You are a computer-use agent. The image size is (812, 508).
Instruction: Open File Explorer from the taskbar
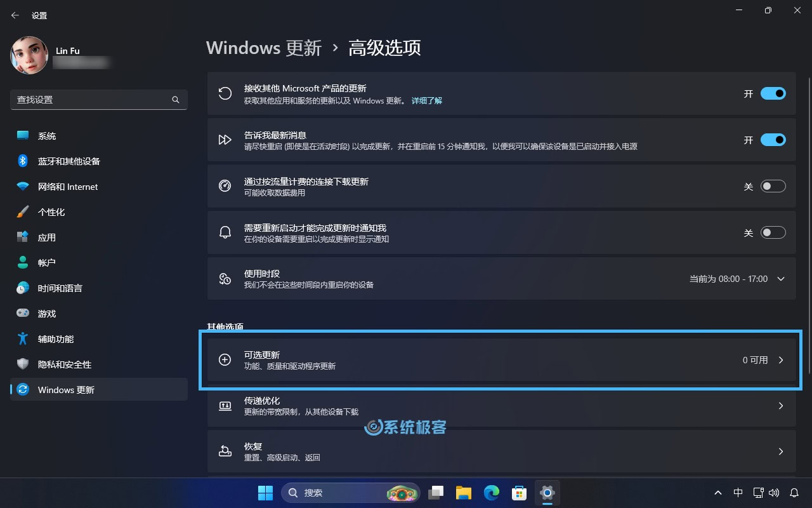[x=464, y=493]
